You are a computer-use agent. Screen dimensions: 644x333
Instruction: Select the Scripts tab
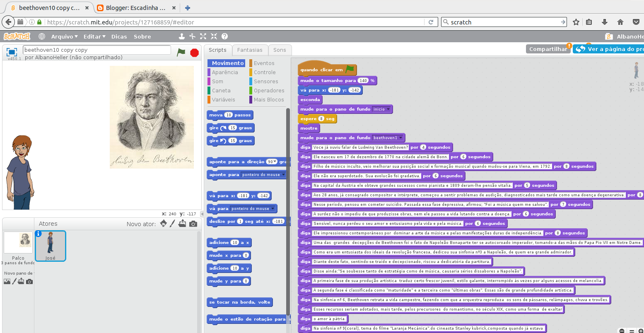click(217, 50)
